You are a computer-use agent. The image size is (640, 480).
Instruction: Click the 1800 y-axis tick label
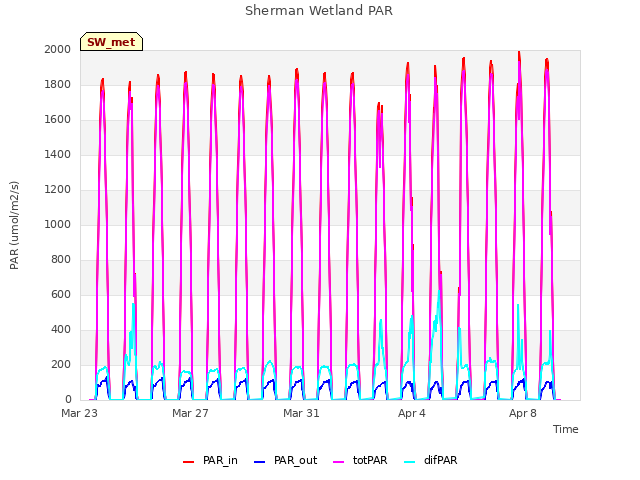(58, 84)
